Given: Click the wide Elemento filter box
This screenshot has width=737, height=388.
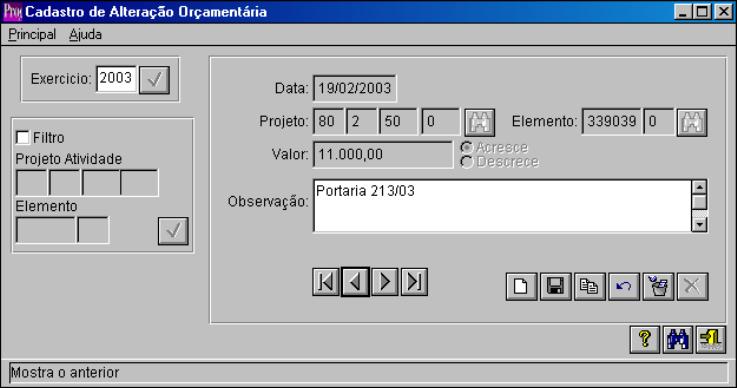Looking at the screenshot, I should (46, 230).
